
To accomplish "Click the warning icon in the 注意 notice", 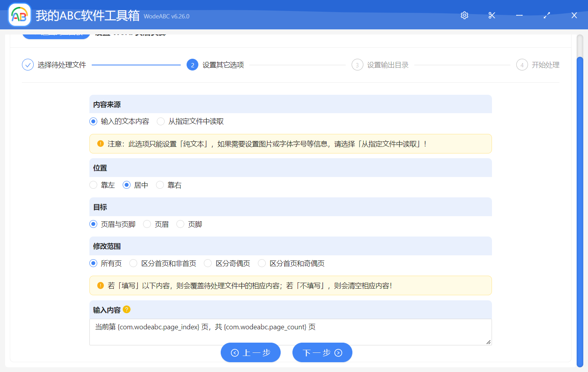I will (x=100, y=143).
